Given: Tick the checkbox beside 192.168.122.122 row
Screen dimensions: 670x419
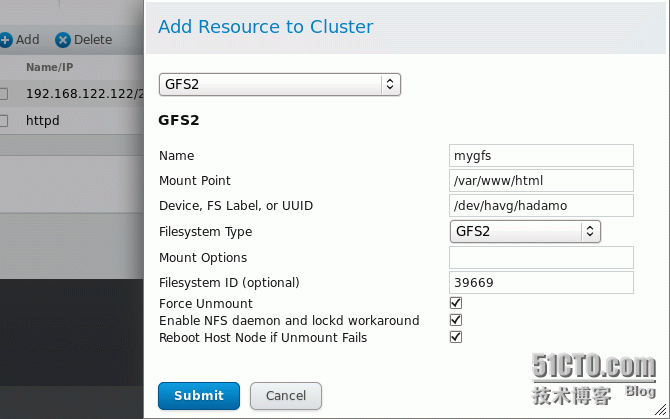Looking at the screenshot, I should 3,94.
